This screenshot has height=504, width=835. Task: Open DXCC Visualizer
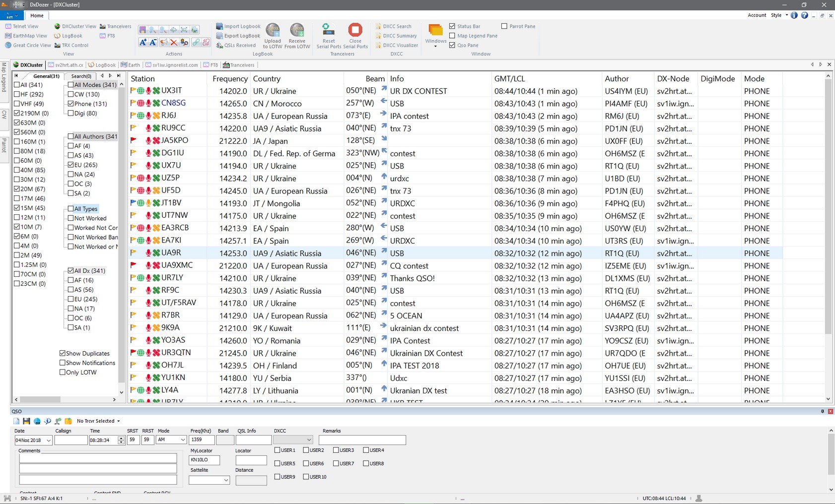point(396,45)
